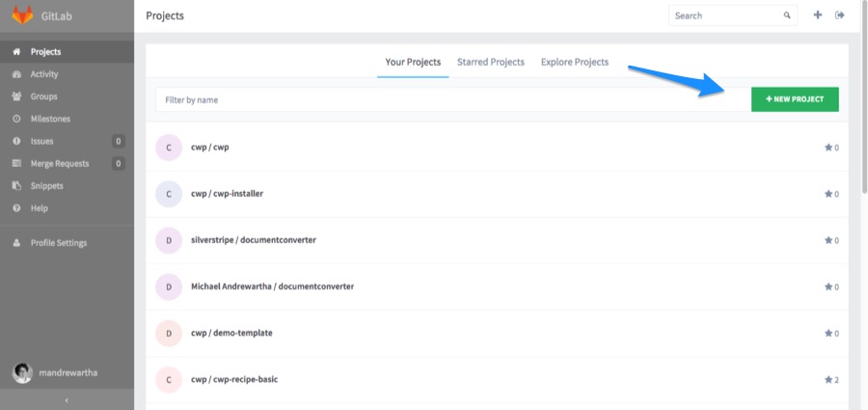Click the Merge Requests list icon

pyautogui.click(x=16, y=163)
